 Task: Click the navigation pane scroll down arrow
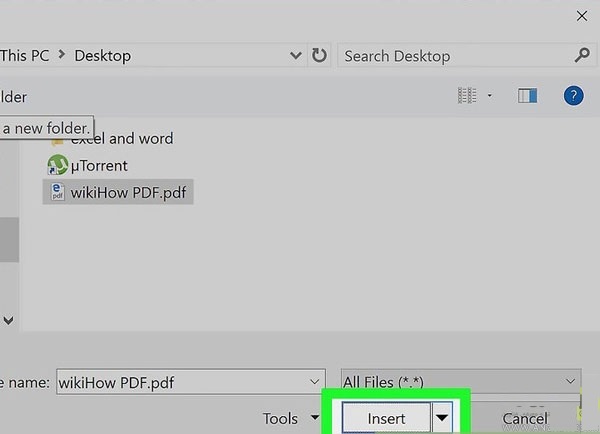click(8, 321)
